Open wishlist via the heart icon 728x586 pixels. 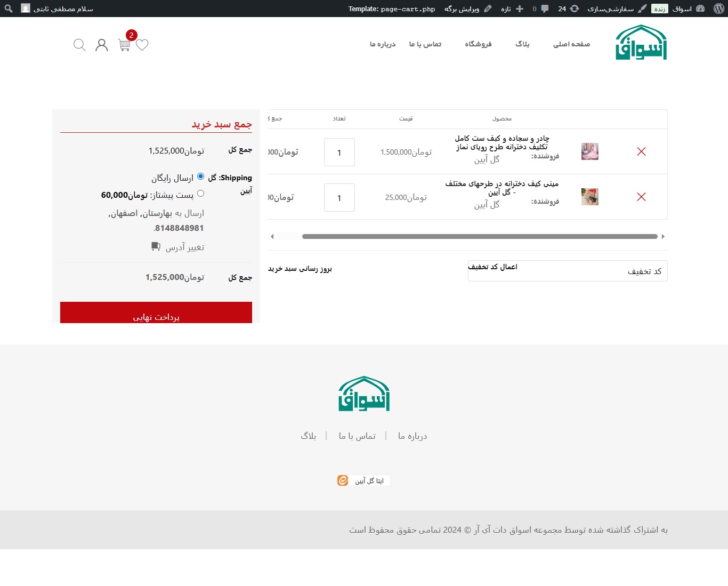pyautogui.click(x=142, y=45)
